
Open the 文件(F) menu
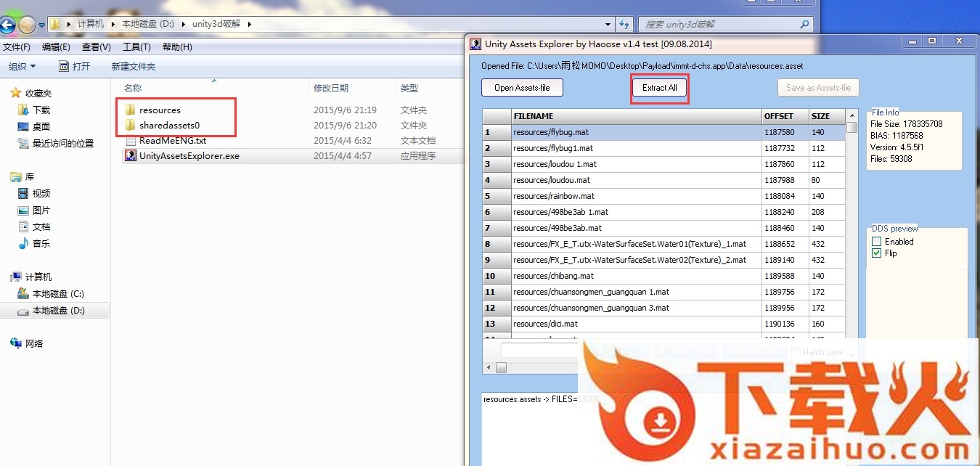point(16,47)
